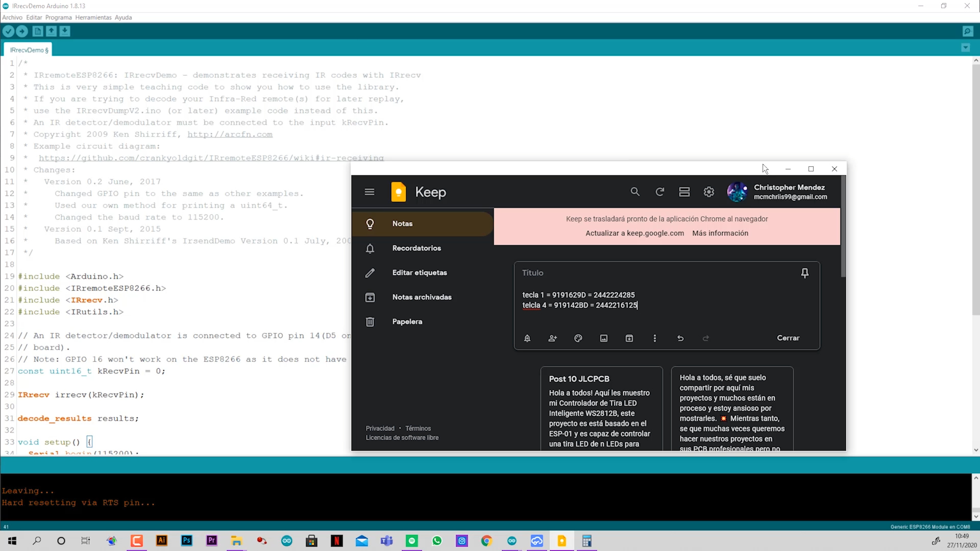Open the arcfn.com link in code
The image size is (980, 551).
pyautogui.click(x=230, y=134)
